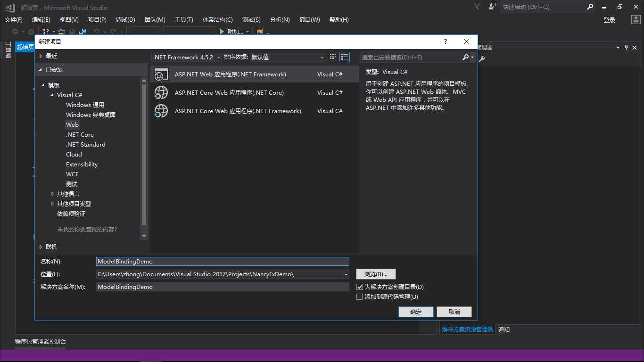The width and height of the screenshot is (644, 362).
Task: Pin the Solution Explorer panel
Action: [627, 47]
